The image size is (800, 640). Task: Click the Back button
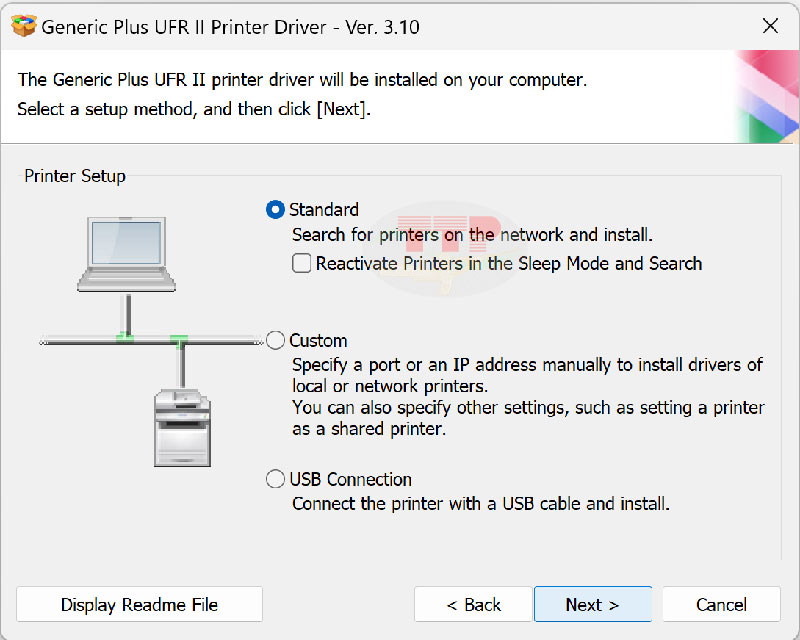[x=473, y=604]
